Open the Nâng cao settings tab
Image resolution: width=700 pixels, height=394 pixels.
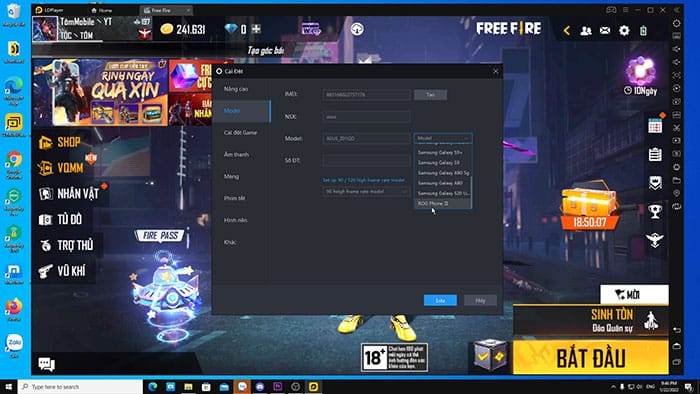tap(236, 89)
